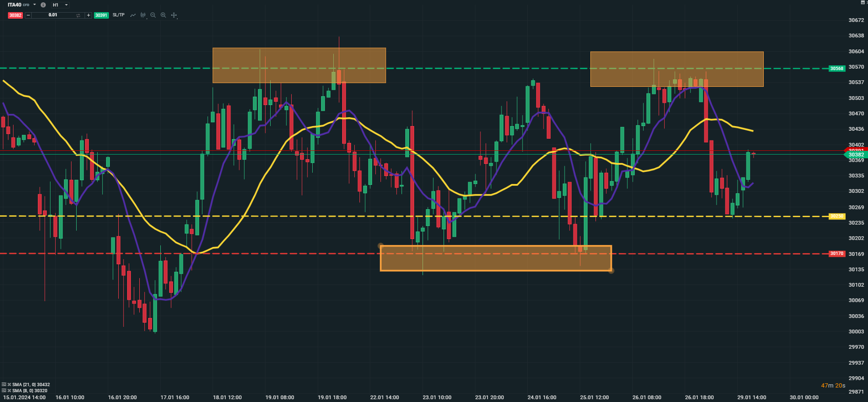Image resolution: width=868 pixels, height=402 pixels.
Task: Click the 18.01 12:00 time axis label
Action: tap(227, 397)
